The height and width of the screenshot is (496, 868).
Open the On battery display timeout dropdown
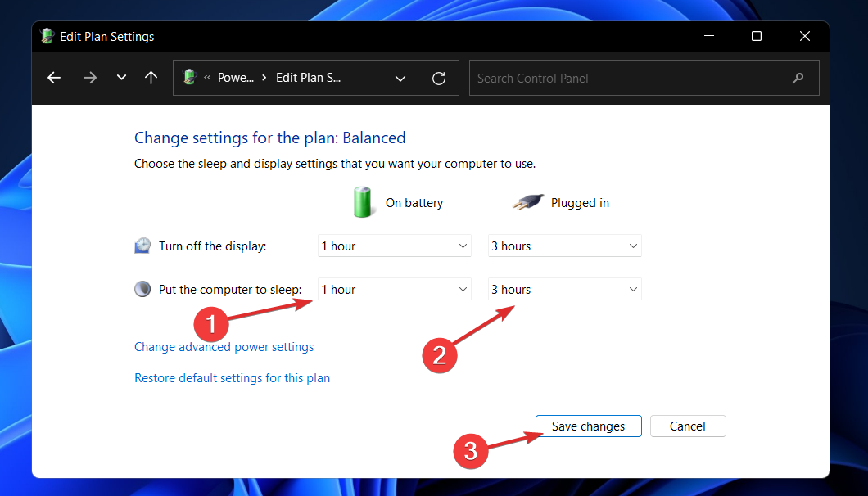tap(394, 246)
